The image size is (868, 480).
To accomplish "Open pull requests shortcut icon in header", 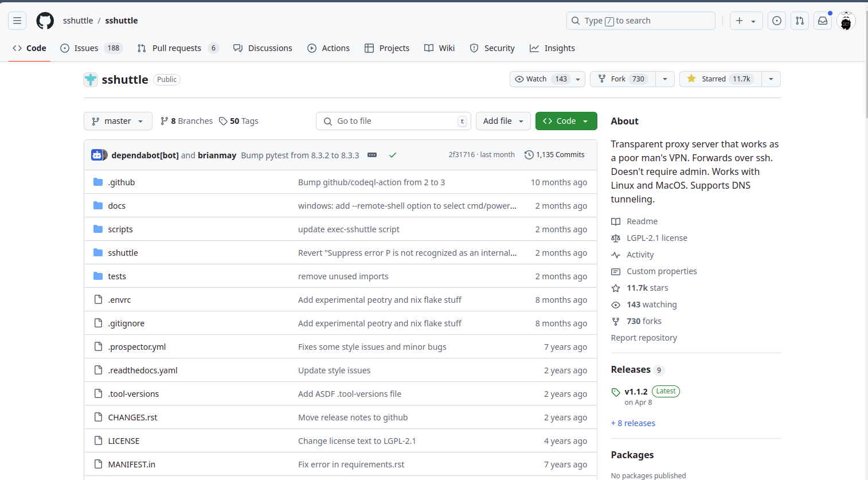I will 800,21.
